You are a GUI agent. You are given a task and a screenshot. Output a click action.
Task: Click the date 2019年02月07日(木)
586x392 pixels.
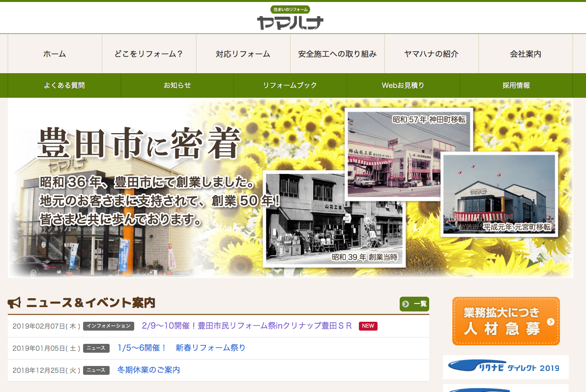click(x=46, y=326)
